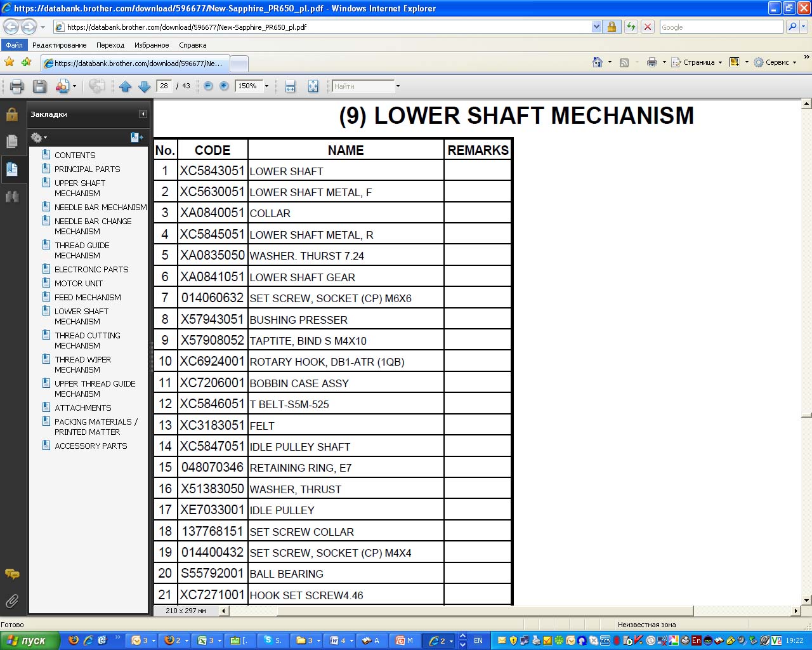Select the fit one full page icon
Image resolution: width=812 pixels, height=650 pixels.
313,86
